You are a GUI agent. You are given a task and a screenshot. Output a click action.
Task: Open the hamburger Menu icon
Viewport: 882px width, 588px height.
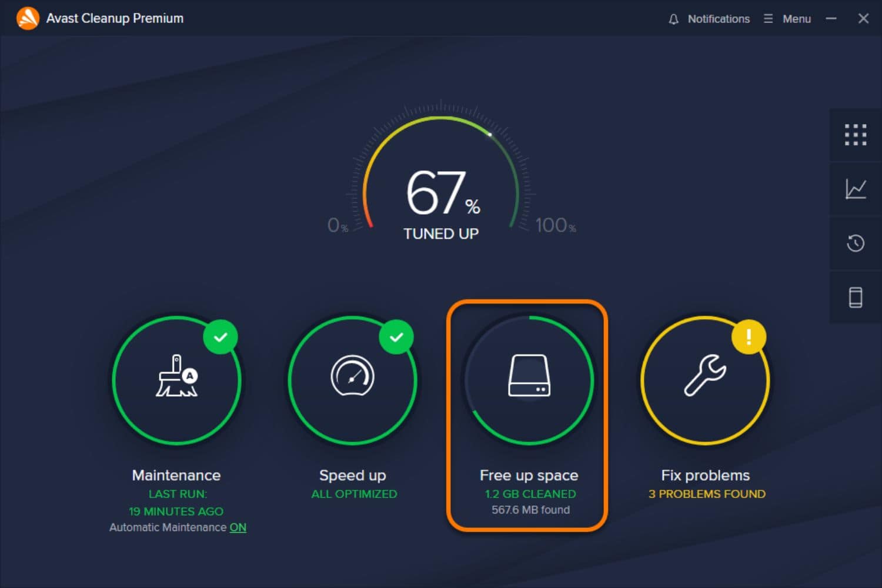coord(768,19)
